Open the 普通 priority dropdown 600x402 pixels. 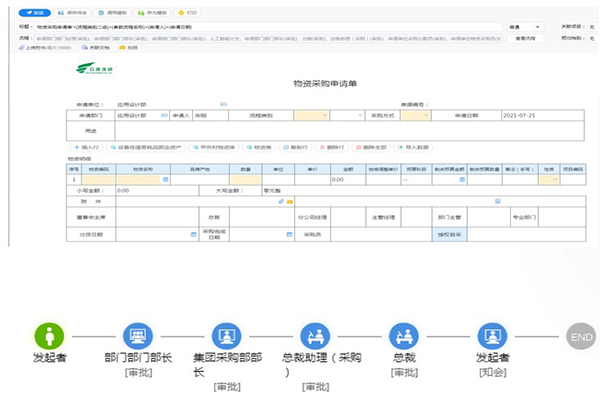click(x=526, y=27)
